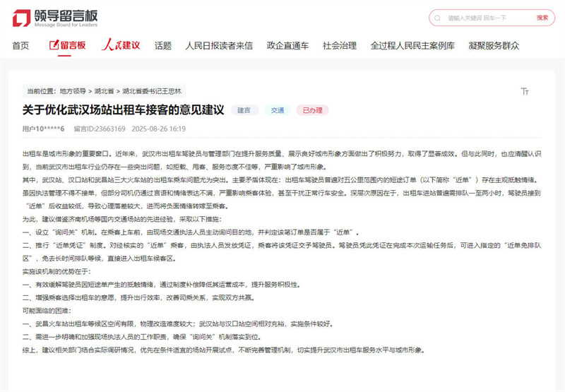Click the username 用户10*****6
The height and width of the screenshot is (392, 565).
pos(43,129)
